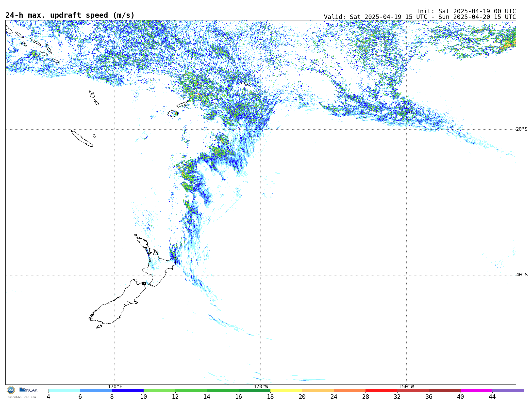Click the "40°S" latitude label
Screen dimensions: 532x400
click(x=522, y=275)
